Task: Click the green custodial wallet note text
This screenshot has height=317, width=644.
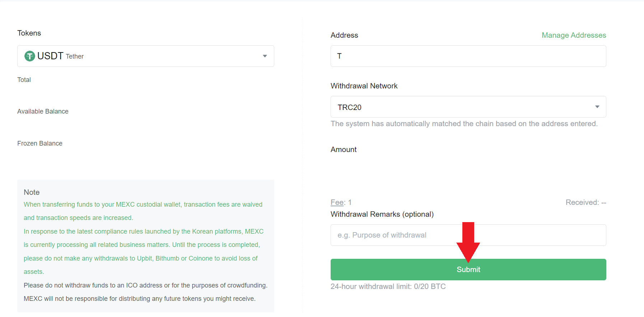Action: (x=143, y=205)
